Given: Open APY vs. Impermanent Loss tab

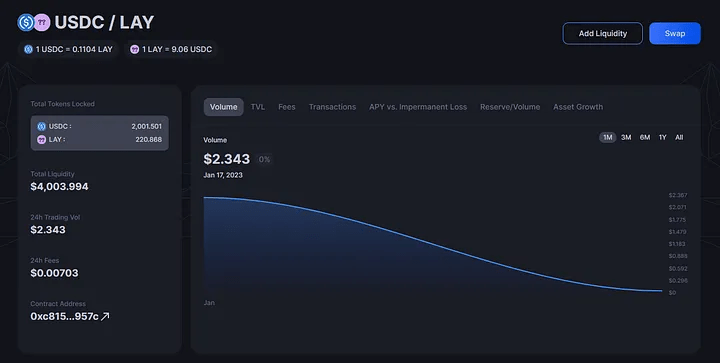Looking at the screenshot, I should 418,107.
